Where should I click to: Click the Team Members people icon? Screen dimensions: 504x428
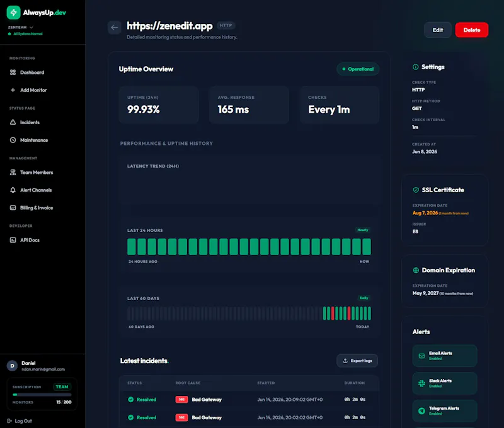(x=13, y=172)
